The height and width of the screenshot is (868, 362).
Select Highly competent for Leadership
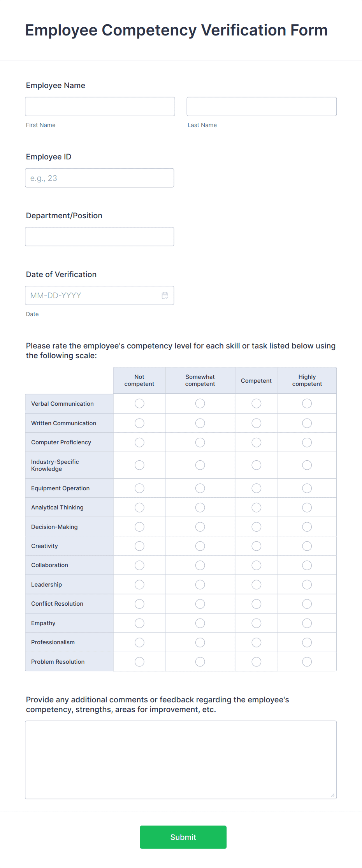click(x=307, y=584)
